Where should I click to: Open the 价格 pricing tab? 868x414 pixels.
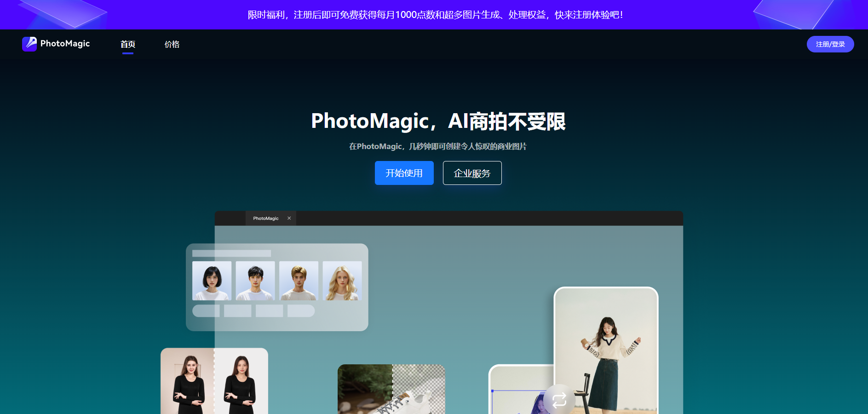click(x=172, y=44)
